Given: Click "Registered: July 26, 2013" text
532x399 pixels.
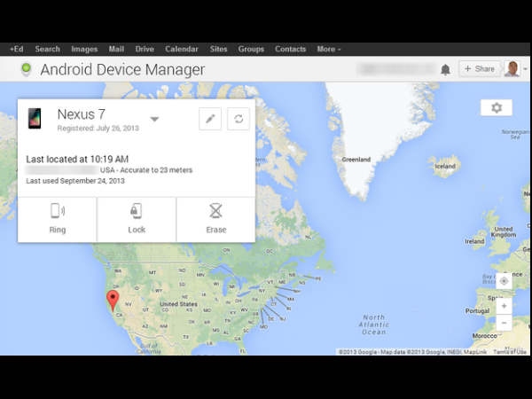Looking at the screenshot, I should [x=98, y=129].
